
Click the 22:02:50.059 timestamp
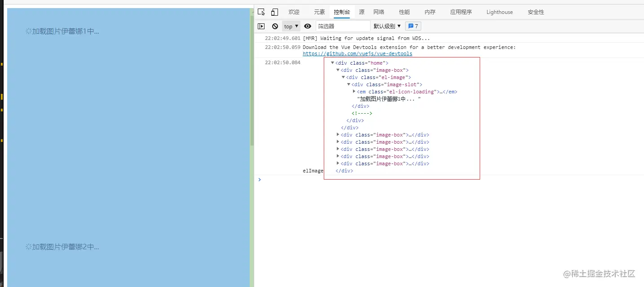(282, 47)
